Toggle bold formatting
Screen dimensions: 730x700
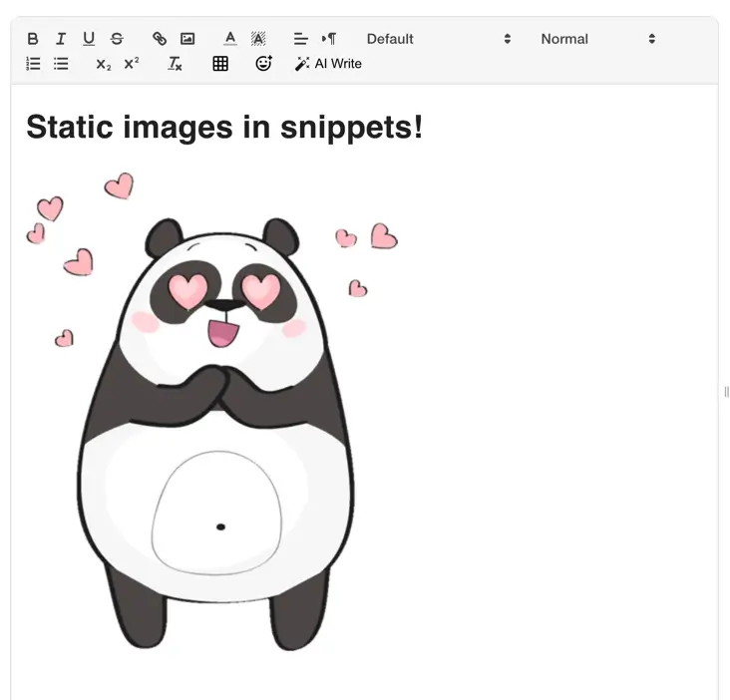[33, 39]
